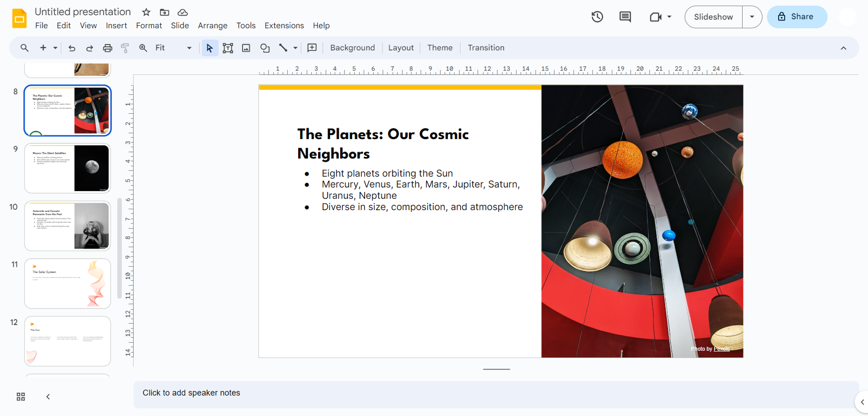Click the 'Diverse in size' bullet text
Screen dimensions: 868x416
[x=422, y=207]
